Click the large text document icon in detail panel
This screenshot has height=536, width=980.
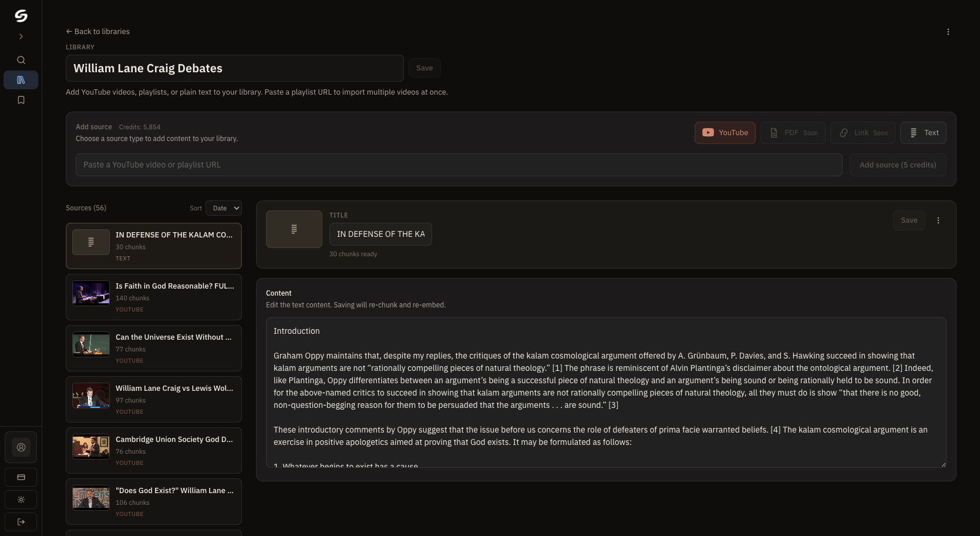click(x=294, y=229)
